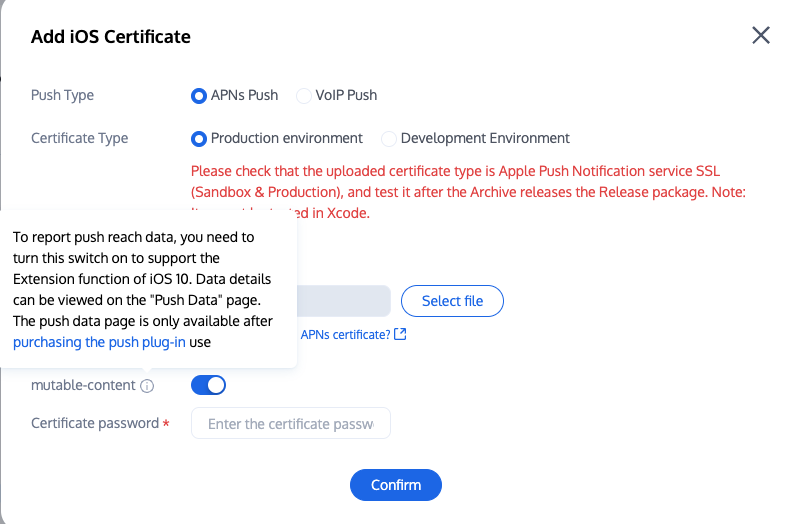The height and width of the screenshot is (524, 794).
Task: Disable the mutable-content switch
Action: (x=208, y=385)
